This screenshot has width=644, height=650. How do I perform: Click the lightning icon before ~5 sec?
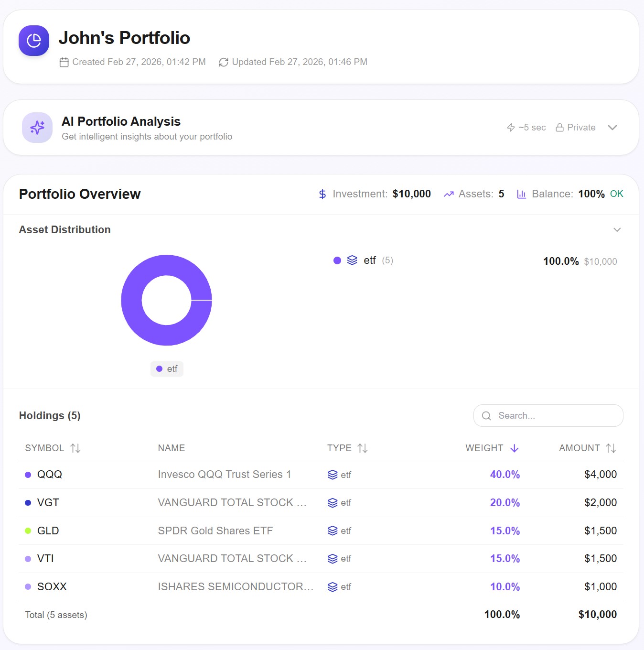click(x=510, y=127)
